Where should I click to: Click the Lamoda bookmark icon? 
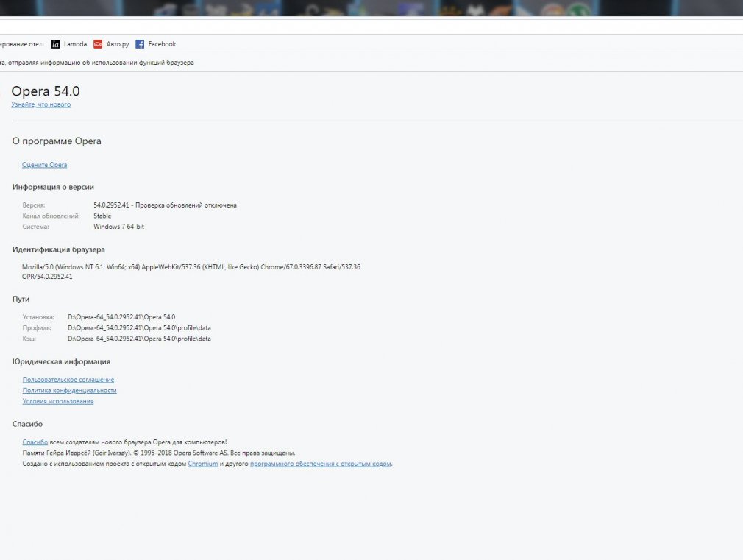coord(55,44)
